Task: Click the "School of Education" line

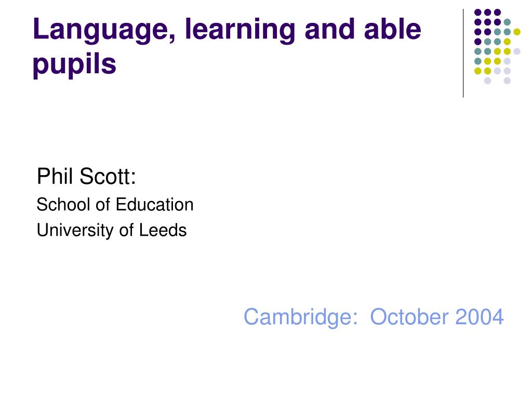Action: 115,205
